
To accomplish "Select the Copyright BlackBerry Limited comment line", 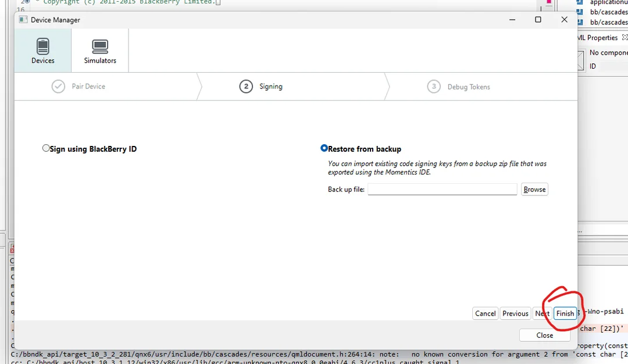I will coord(128,2).
